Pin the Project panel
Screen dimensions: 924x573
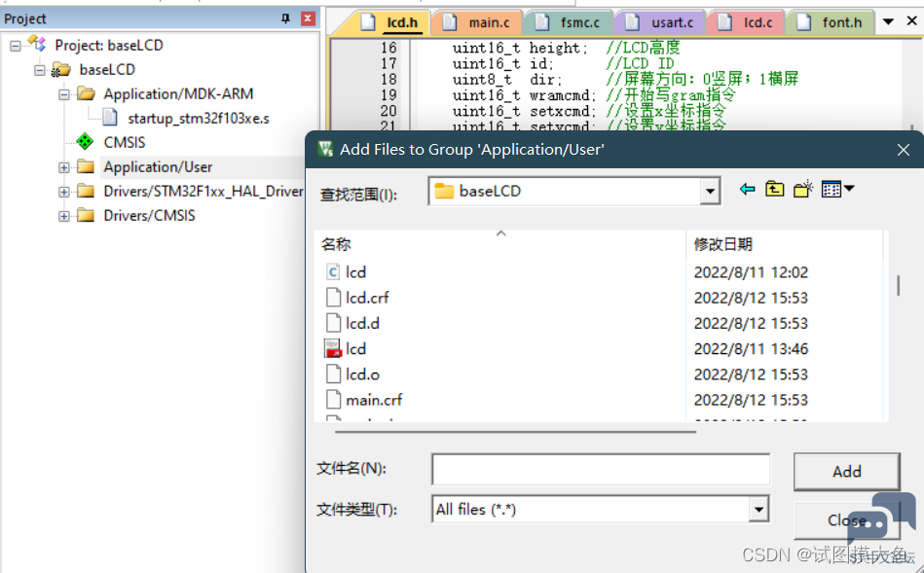[286, 18]
